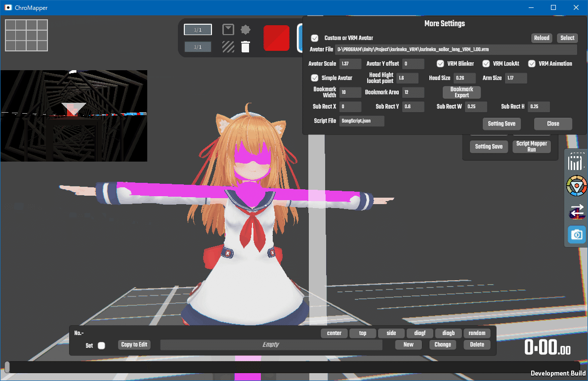Click the diagb camera preset button
The image size is (588, 381).
pos(448,333)
